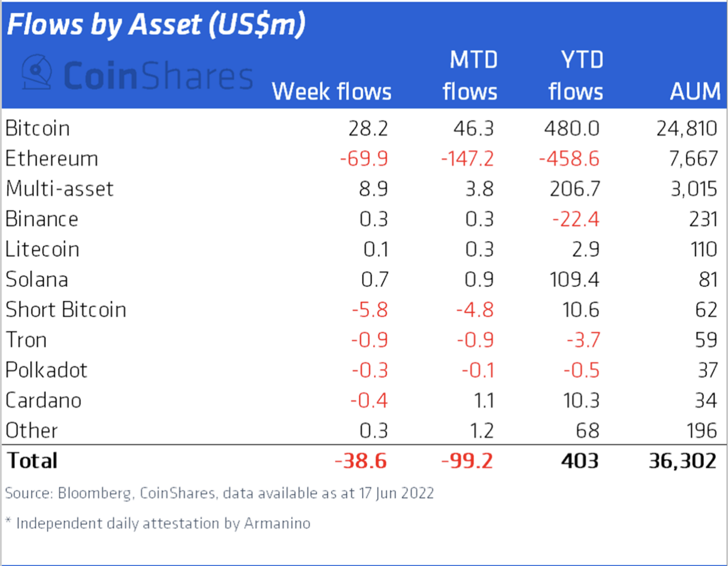Screen dimensions: 728x566
Task: Select the MTD flows column header
Action: [x=470, y=75]
